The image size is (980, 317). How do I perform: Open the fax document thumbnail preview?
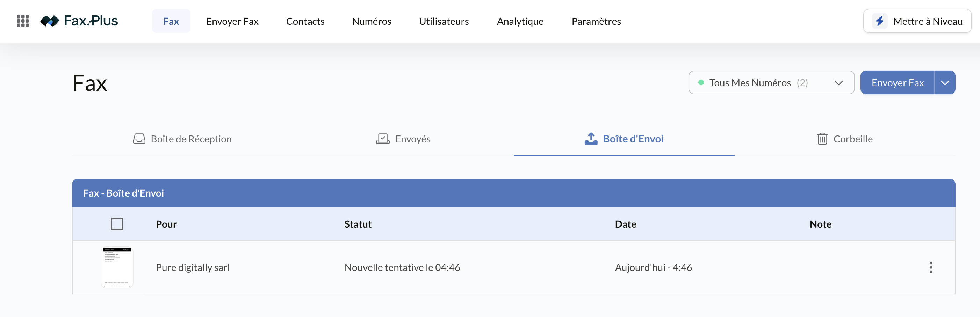117,267
